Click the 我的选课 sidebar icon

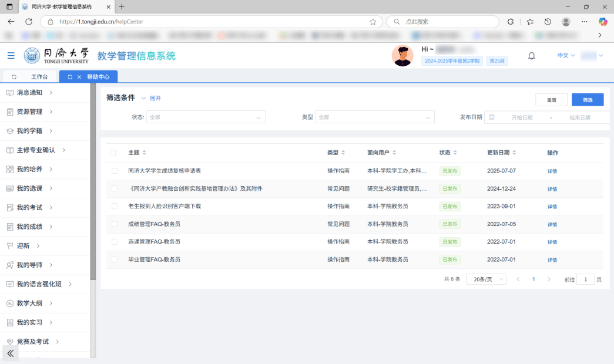pyautogui.click(x=9, y=188)
